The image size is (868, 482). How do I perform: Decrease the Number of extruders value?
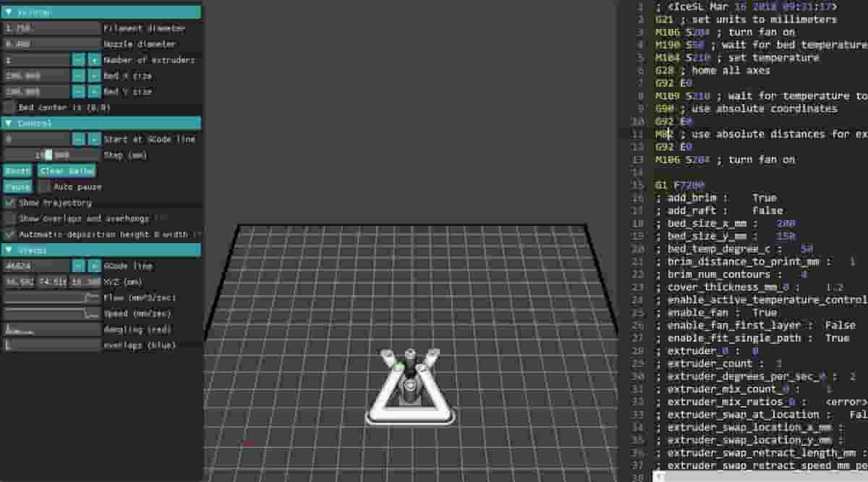(x=78, y=60)
